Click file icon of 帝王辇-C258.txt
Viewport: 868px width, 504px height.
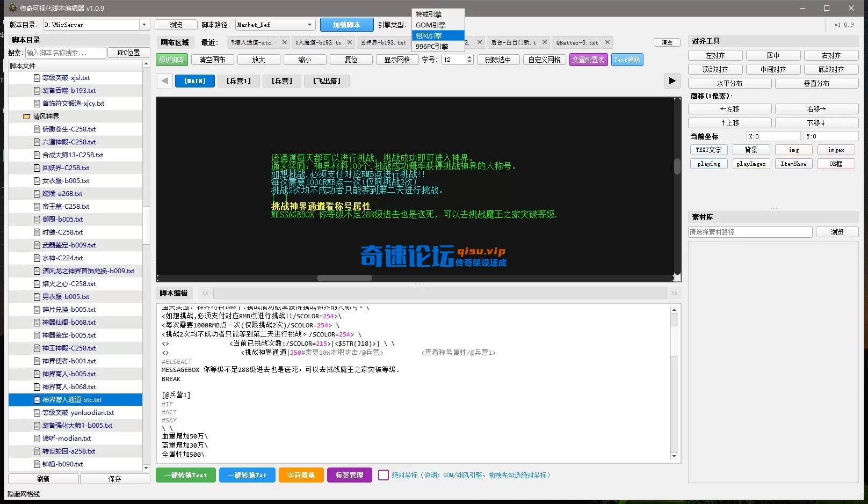(37, 207)
